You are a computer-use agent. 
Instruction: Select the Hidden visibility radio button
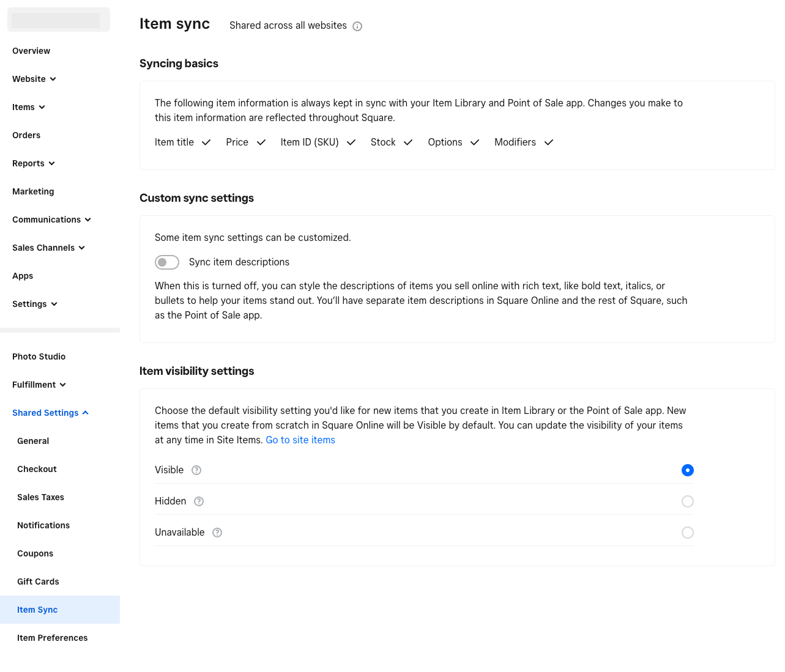688,501
